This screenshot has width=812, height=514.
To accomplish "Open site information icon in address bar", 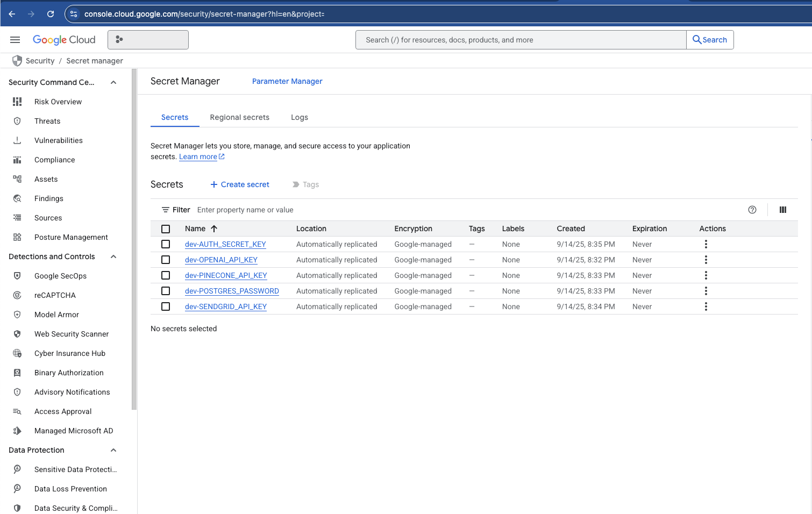I will [x=74, y=14].
